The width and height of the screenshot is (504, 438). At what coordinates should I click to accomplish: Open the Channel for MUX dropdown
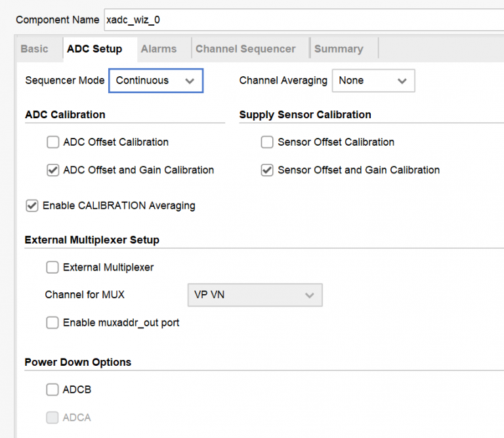(x=254, y=295)
